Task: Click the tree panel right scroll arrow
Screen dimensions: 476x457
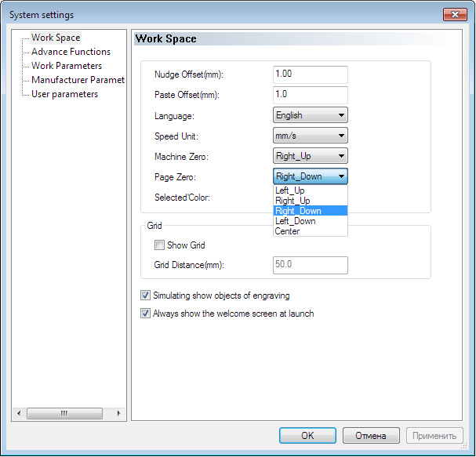Action: [x=118, y=413]
